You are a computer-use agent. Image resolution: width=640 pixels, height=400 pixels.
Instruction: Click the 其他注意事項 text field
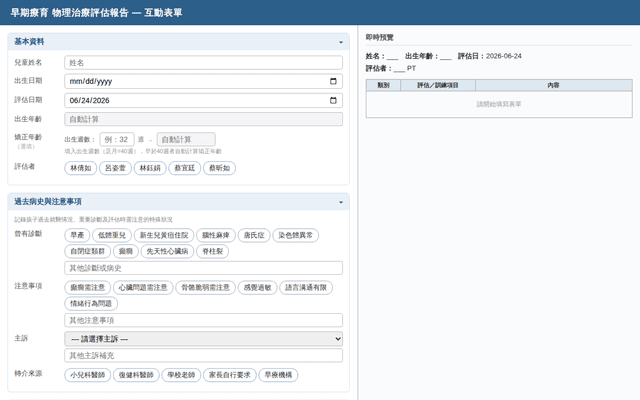pyautogui.click(x=203, y=320)
